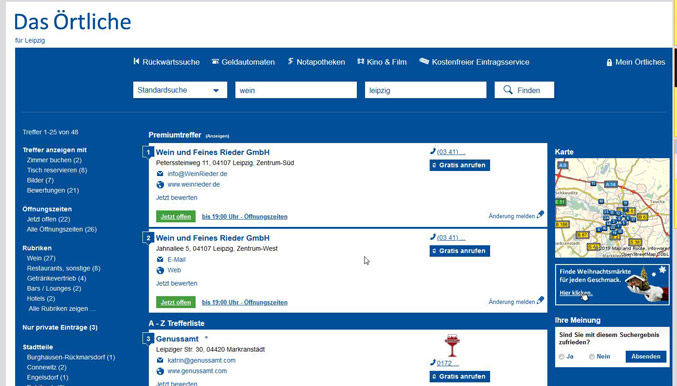Click the Karte map thumbnail
Screen dimensions: 677x386
coord(612,208)
